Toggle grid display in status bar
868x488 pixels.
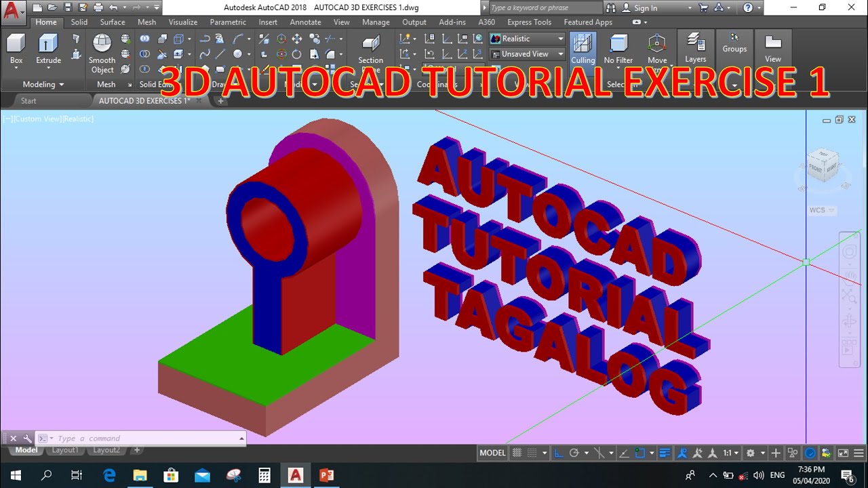coord(517,453)
